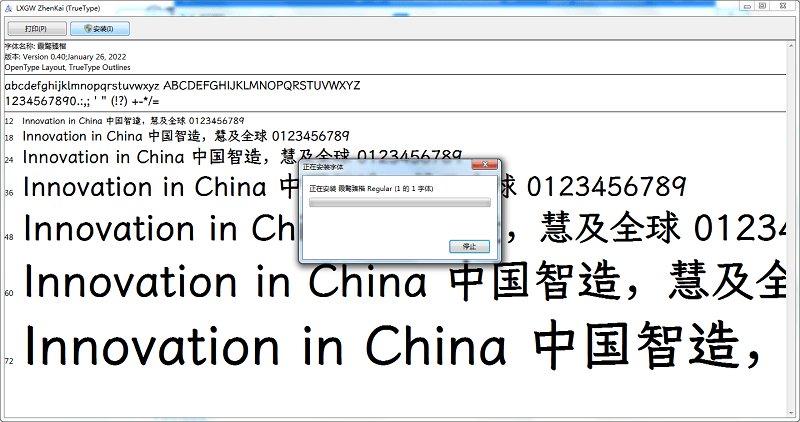Click the 36 size label
Screen dimensions: 800x422
pyautogui.click(x=9, y=193)
